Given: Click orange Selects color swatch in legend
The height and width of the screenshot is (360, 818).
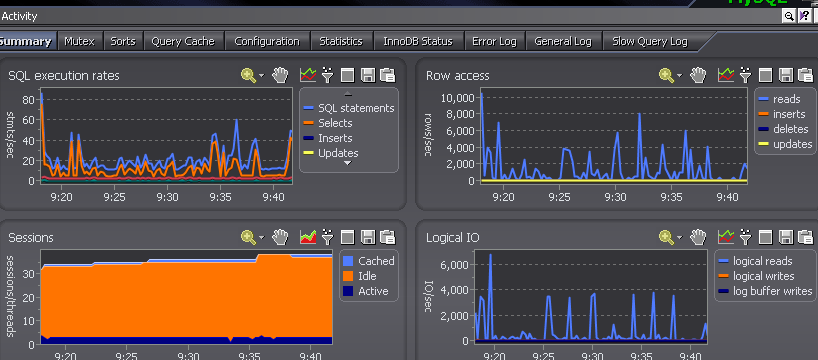Looking at the screenshot, I should [309, 123].
